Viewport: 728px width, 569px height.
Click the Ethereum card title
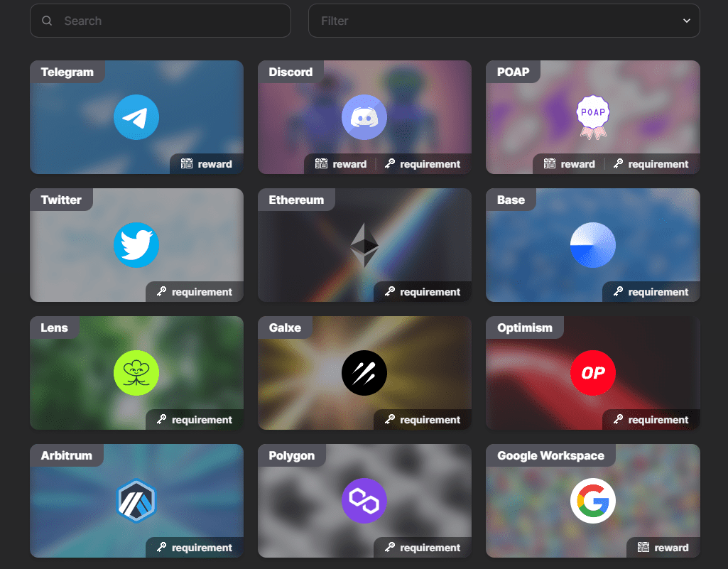click(x=296, y=200)
